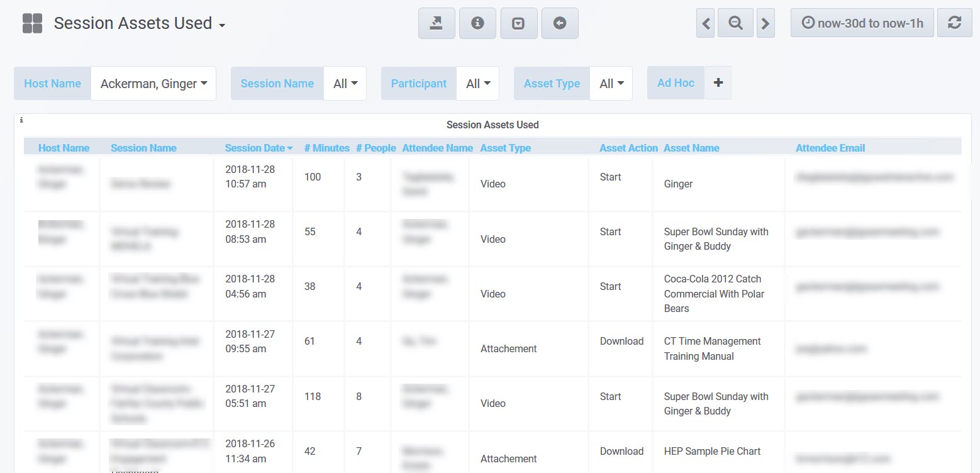
Task: Open the Host Name dropdown Ackerman, Ginger
Action: [153, 84]
